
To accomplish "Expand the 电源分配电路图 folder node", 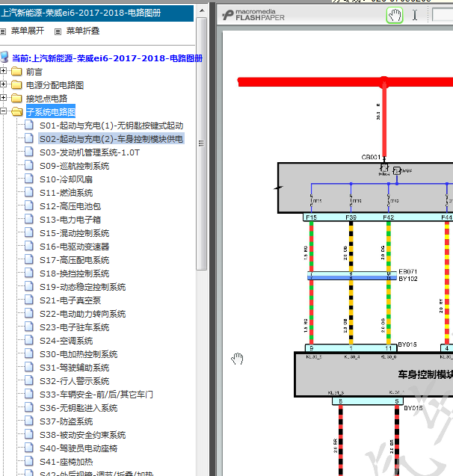I will (x=3, y=84).
